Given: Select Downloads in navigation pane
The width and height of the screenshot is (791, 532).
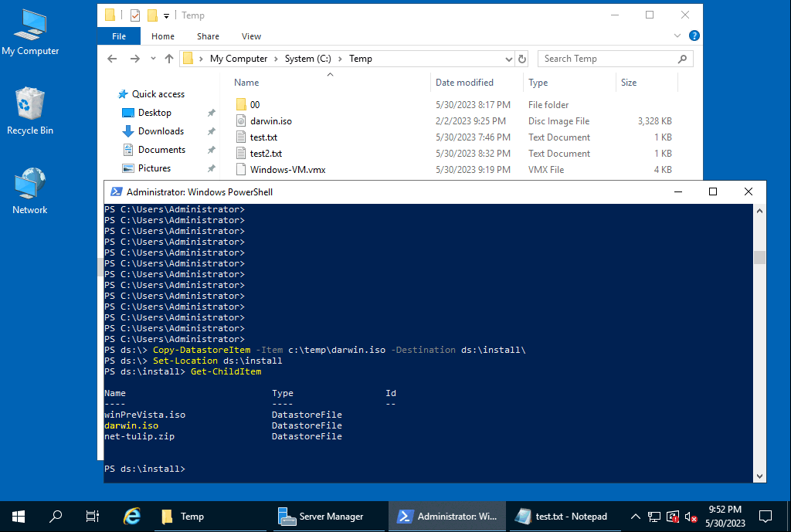Looking at the screenshot, I should (153, 131).
